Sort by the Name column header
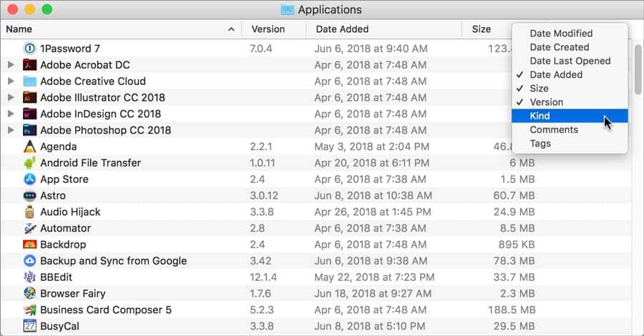Image resolution: width=644 pixels, height=336 pixels. point(114,29)
